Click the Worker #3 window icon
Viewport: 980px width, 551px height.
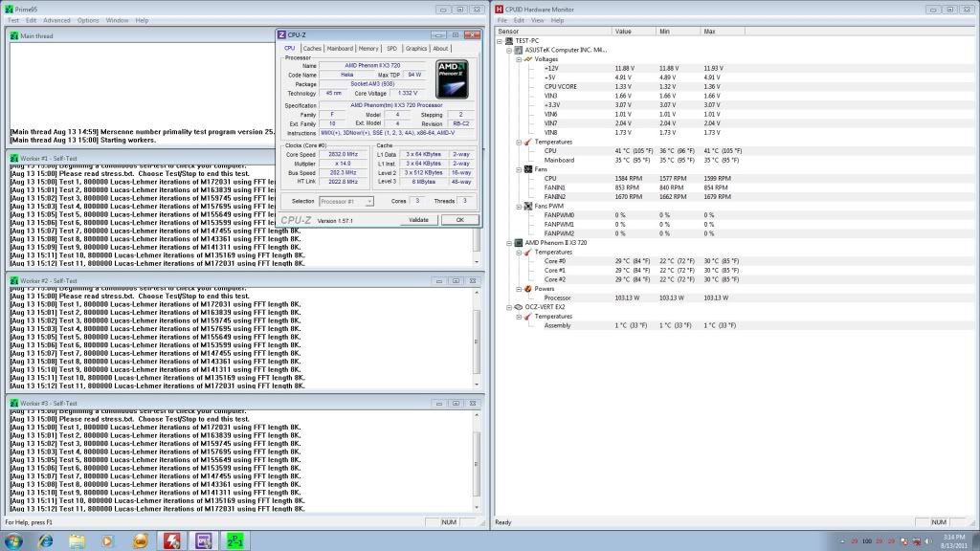14,404
